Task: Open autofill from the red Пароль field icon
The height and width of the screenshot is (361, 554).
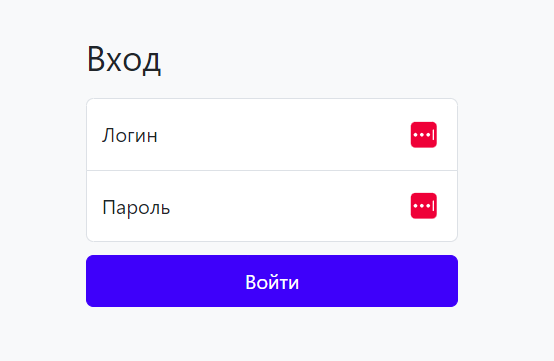Action: tap(424, 206)
